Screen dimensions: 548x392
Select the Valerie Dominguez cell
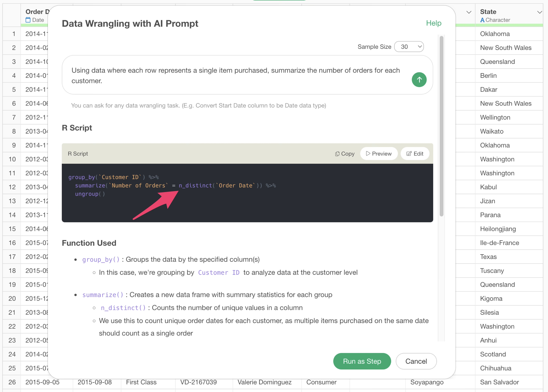coord(264,382)
